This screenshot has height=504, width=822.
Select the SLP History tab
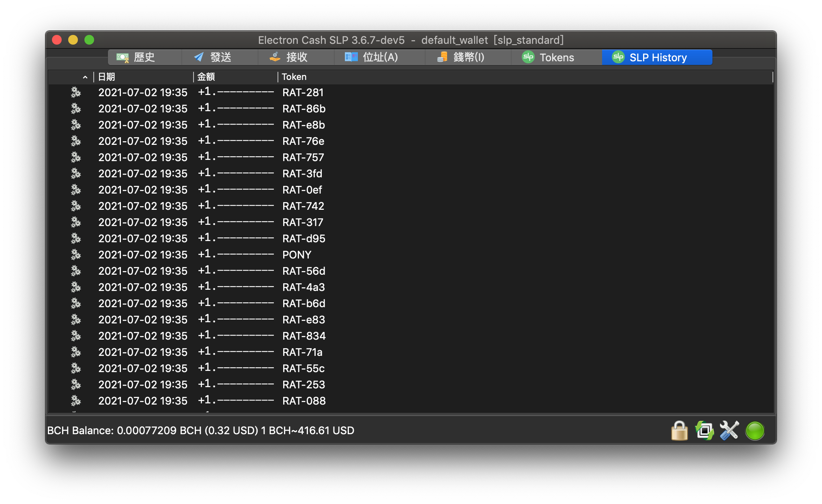coord(657,57)
